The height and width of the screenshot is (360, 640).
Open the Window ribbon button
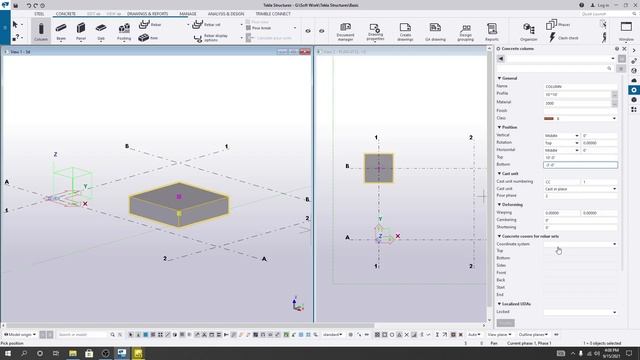click(626, 31)
